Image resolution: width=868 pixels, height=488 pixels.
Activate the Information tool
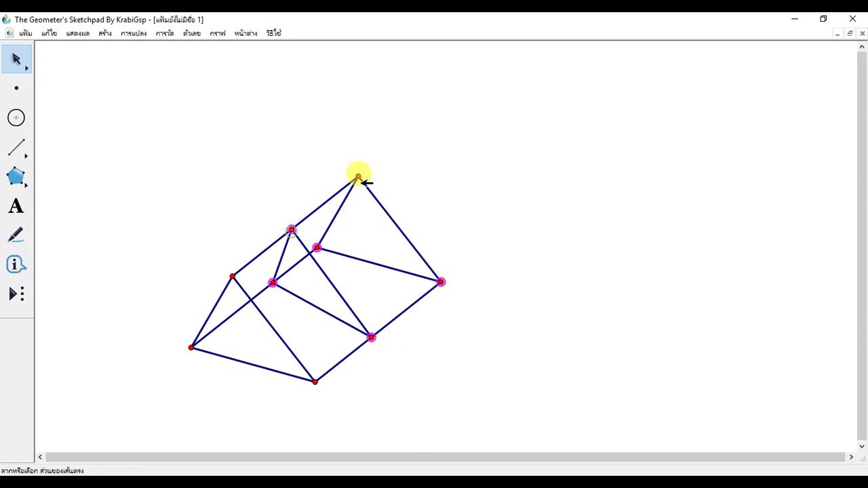(16, 264)
